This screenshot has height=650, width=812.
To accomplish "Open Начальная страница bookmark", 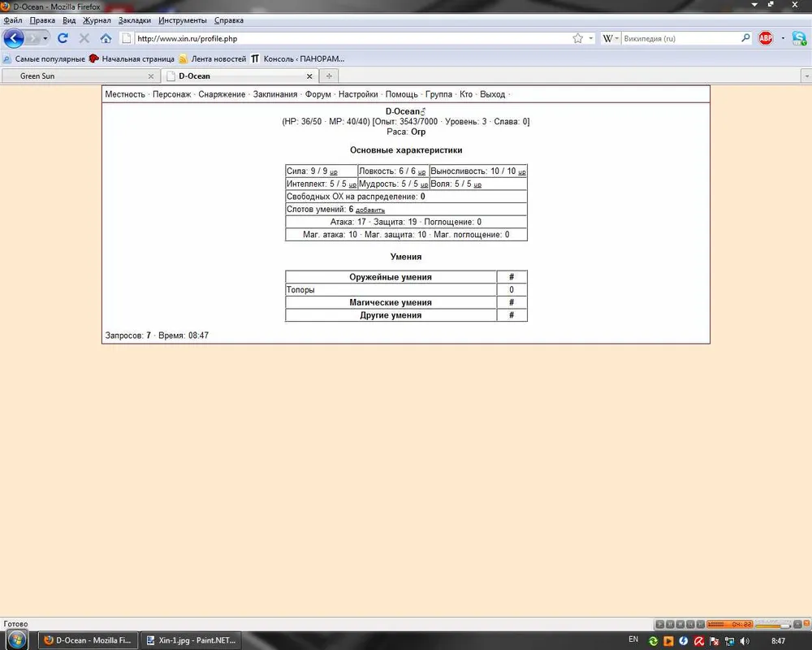I will click(132, 58).
